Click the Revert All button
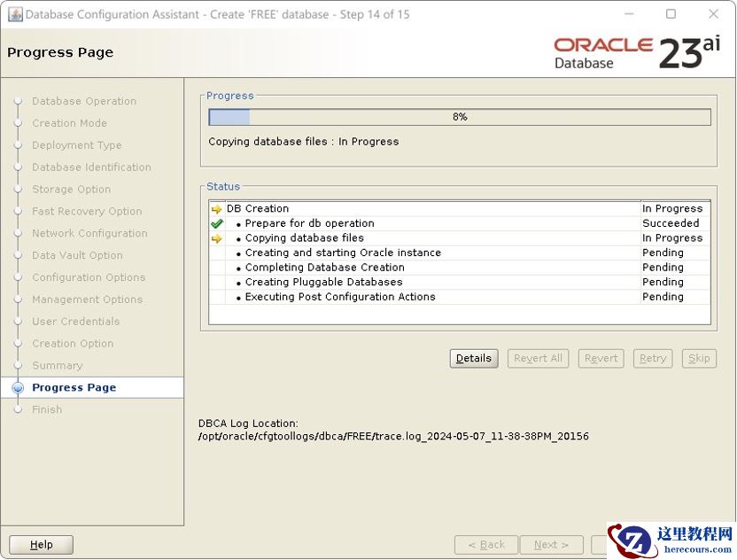The height and width of the screenshot is (560, 737). coord(539,358)
